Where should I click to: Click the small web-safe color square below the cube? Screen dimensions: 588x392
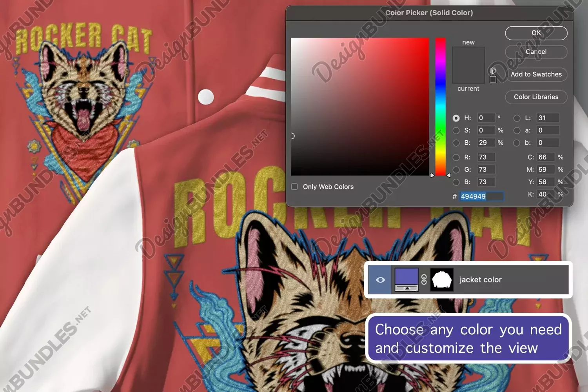(x=493, y=79)
